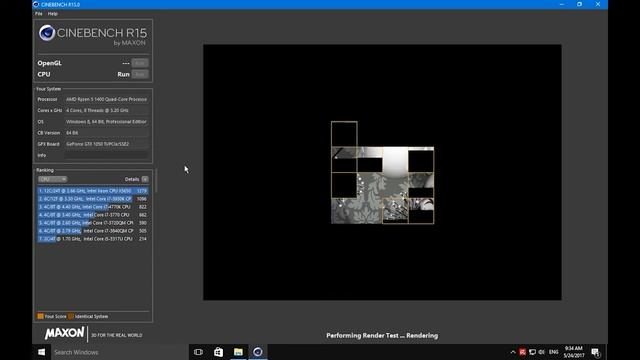This screenshot has width=640, height=360.
Task: Click the red system tray icon
Action: 522,352
